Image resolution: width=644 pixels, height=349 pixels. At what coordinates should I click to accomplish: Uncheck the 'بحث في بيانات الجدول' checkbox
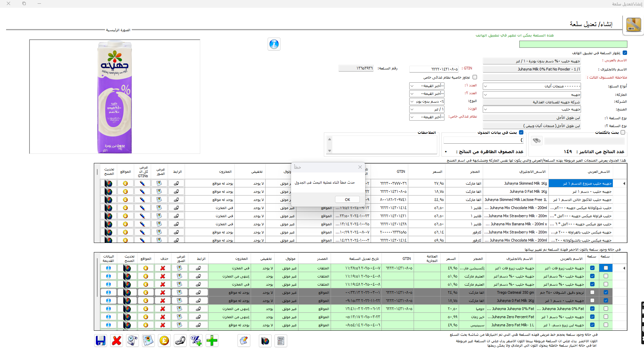[521, 132]
